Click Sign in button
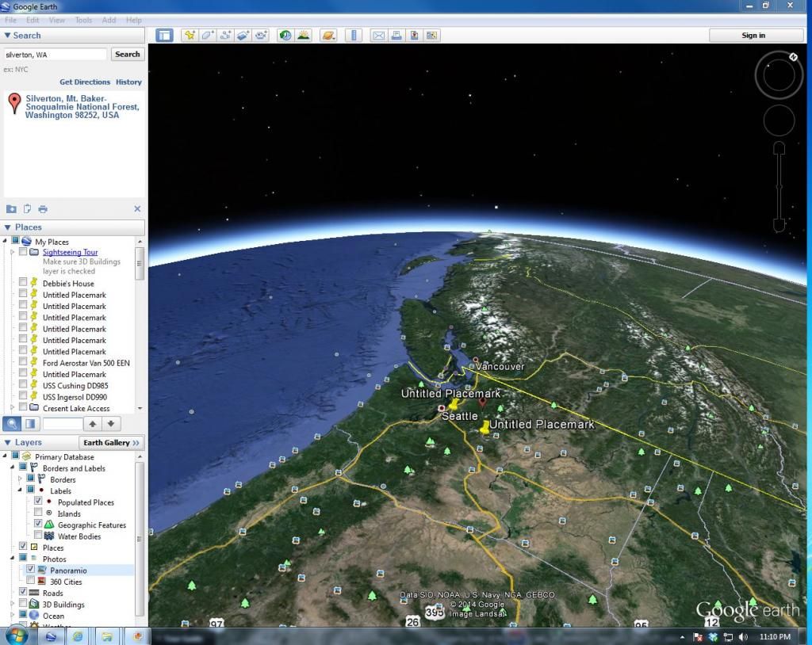The image size is (812, 645). click(x=755, y=35)
